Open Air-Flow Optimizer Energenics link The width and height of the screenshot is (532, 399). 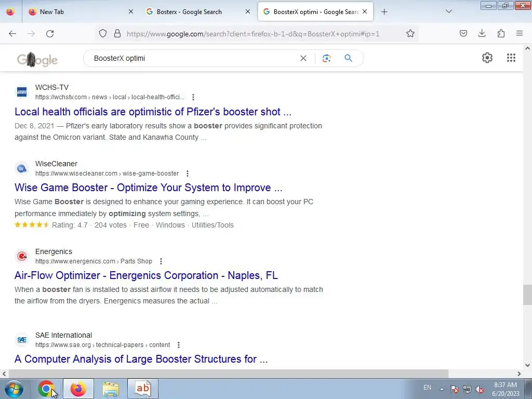146,275
